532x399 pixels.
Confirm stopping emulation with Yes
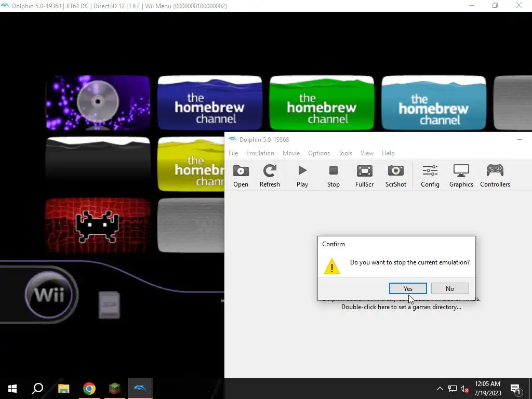[408, 288]
